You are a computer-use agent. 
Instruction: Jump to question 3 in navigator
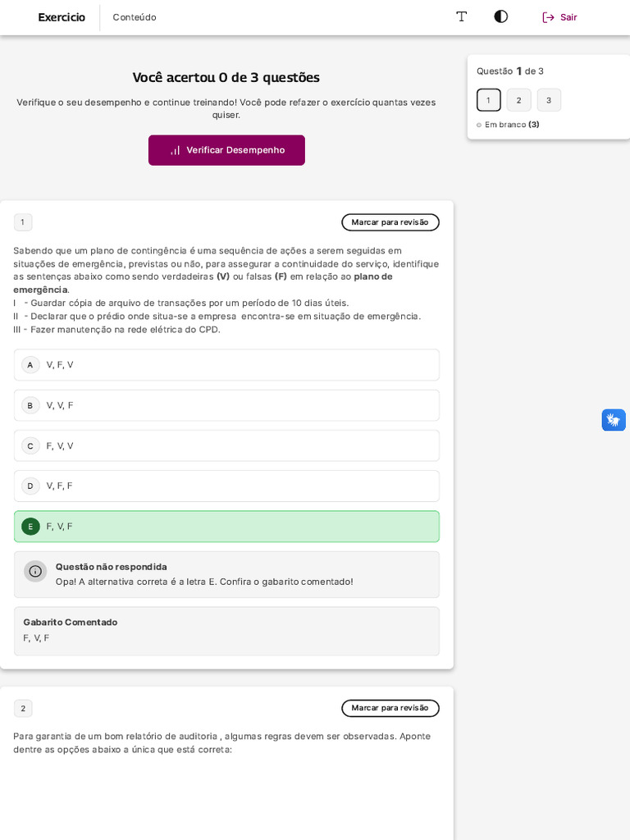click(x=549, y=100)
